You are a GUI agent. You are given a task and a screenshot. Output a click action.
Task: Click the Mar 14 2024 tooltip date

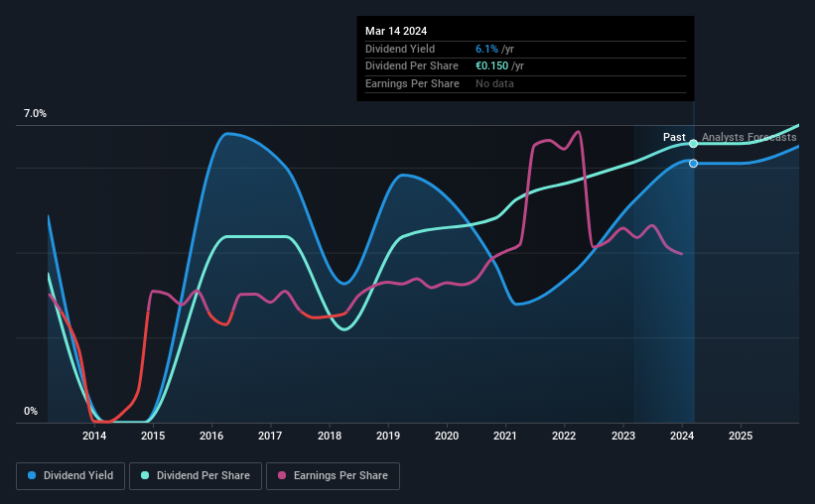[396, 31]
